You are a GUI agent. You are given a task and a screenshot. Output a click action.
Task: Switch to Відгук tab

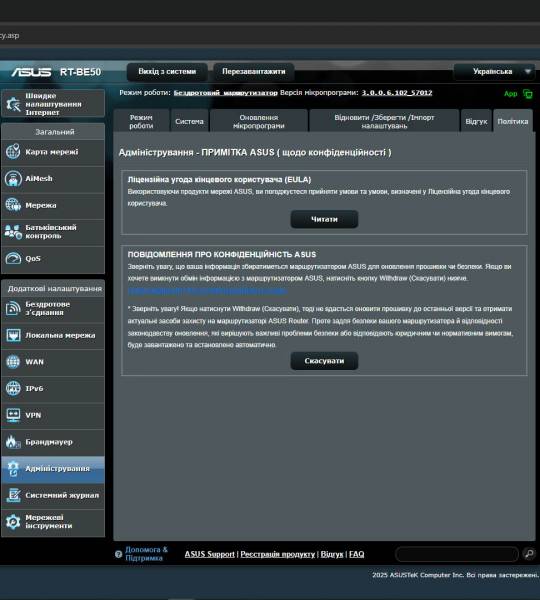(x=476, y=121)
